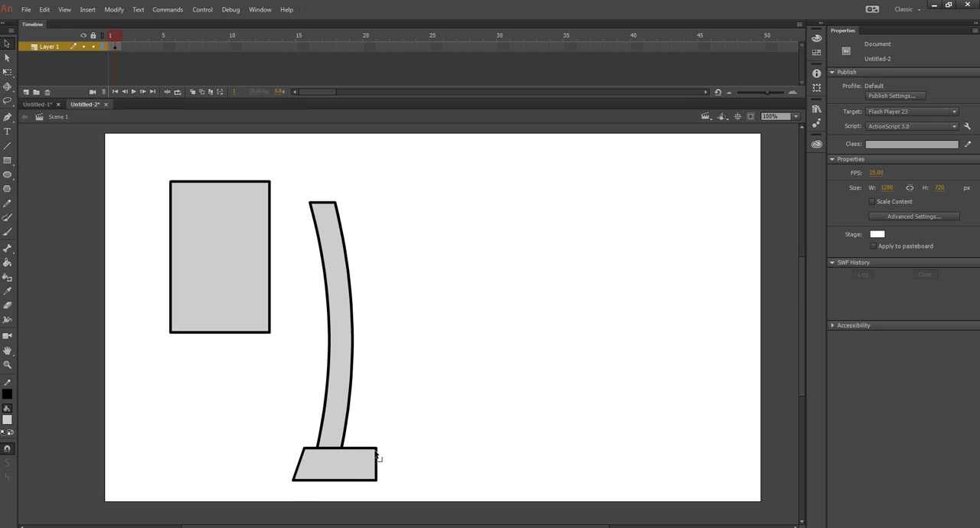Select the Paint Bucket tool
Image resolution: width=980 pixels, height=528 pixels.
[7, 262]
